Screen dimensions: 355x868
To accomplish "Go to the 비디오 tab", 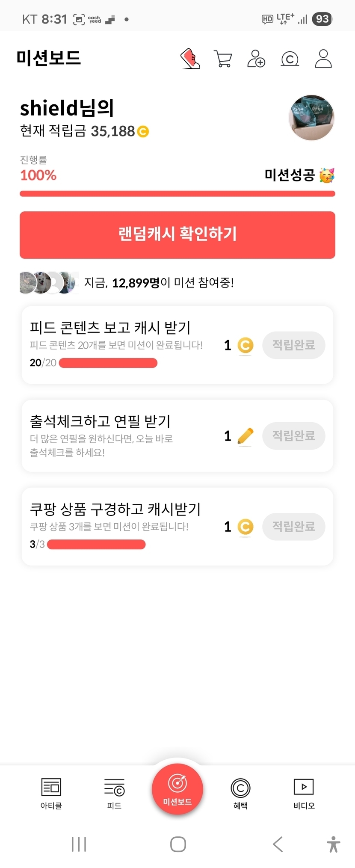I will click(x=304, y=793).
